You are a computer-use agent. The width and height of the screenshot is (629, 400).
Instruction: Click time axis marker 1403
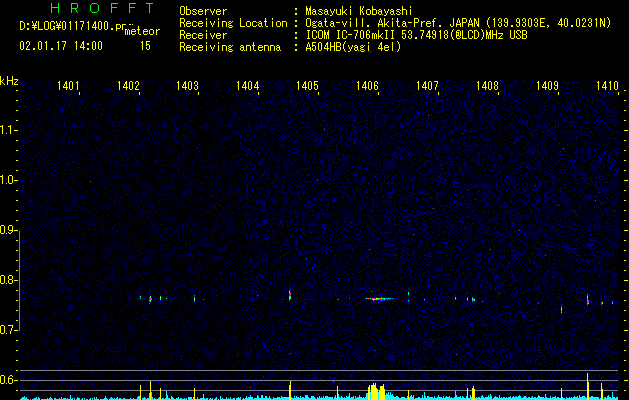[188, 85]
